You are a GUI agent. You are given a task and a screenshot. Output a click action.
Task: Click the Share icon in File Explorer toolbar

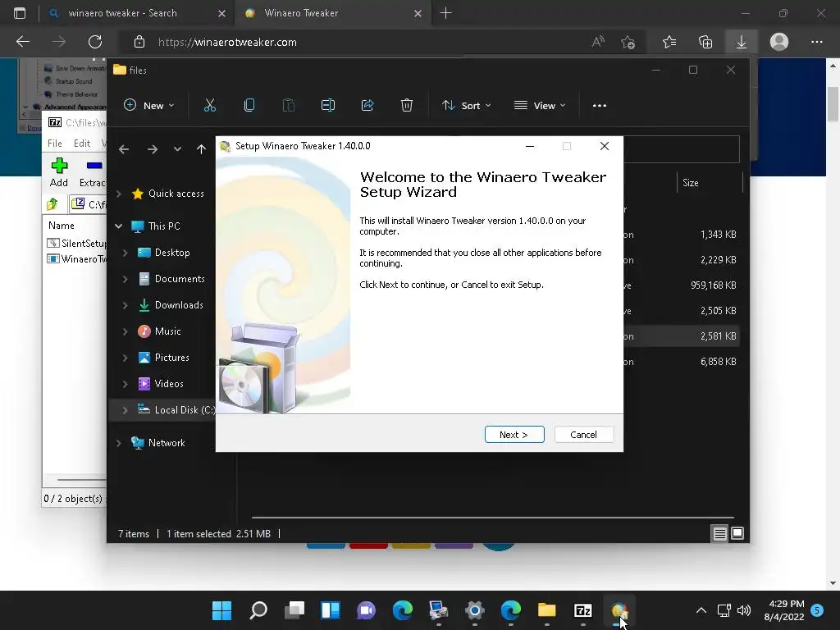(x=367, y=106)
